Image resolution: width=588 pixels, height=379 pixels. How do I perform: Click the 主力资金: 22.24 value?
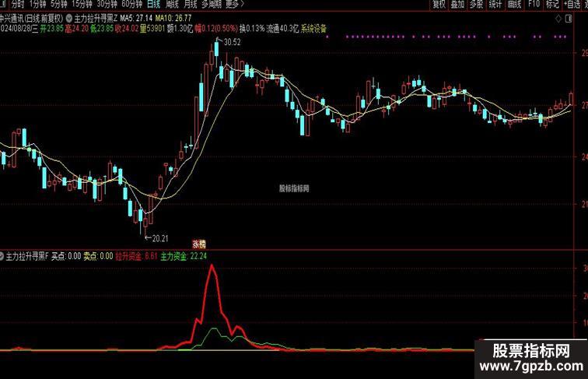click(184, 256)
